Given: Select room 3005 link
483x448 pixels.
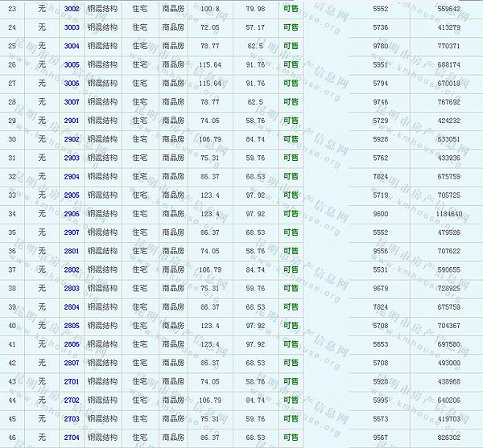Looking at the screenshot, I should tap(72, 64).
